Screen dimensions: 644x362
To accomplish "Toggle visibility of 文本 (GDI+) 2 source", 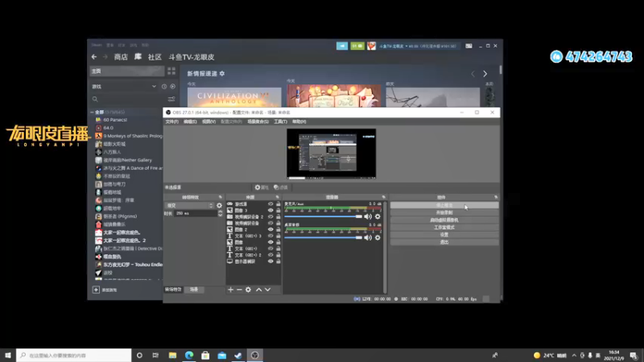I will pos(270,255).
